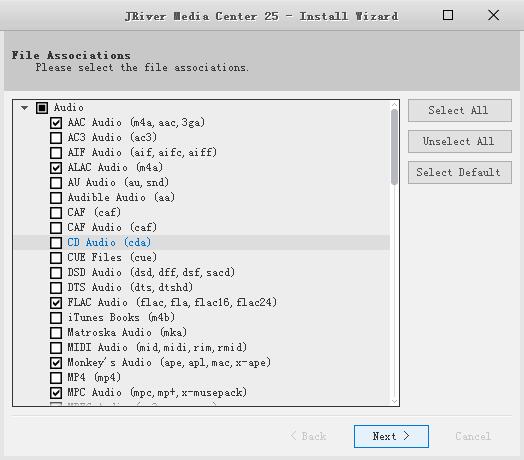Screen dimensions: 524x460
Task: Check iTunes Books (m4b) checkbox
Action: click(x=56, y=318)
